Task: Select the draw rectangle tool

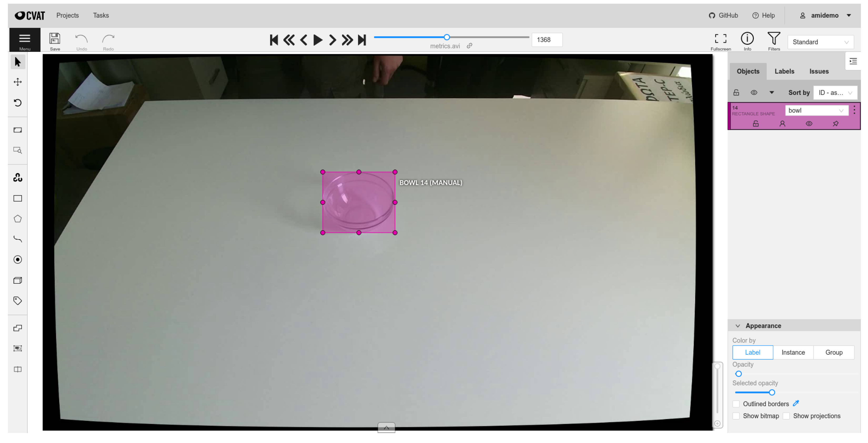Action: tap(18, 198)
